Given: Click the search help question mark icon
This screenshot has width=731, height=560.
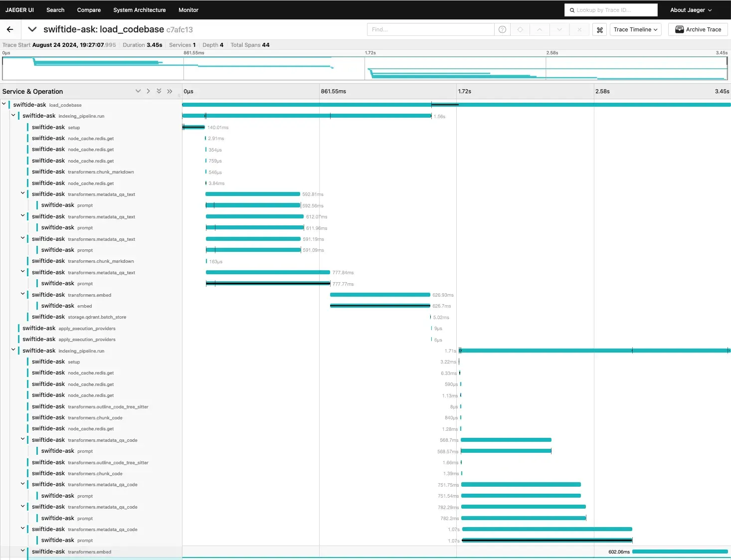Looking at the screenshot, I should [502, 29].
